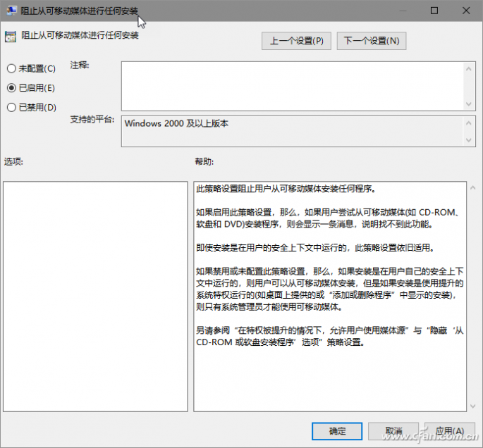Click the 注释: label
483x448 pixels.
click(80, 66)
